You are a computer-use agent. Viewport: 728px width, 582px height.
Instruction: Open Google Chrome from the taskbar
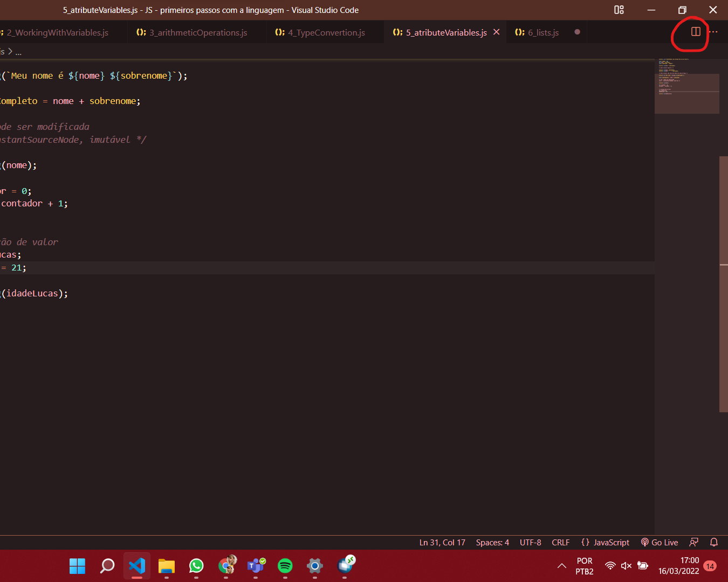(x=226, y=566)
